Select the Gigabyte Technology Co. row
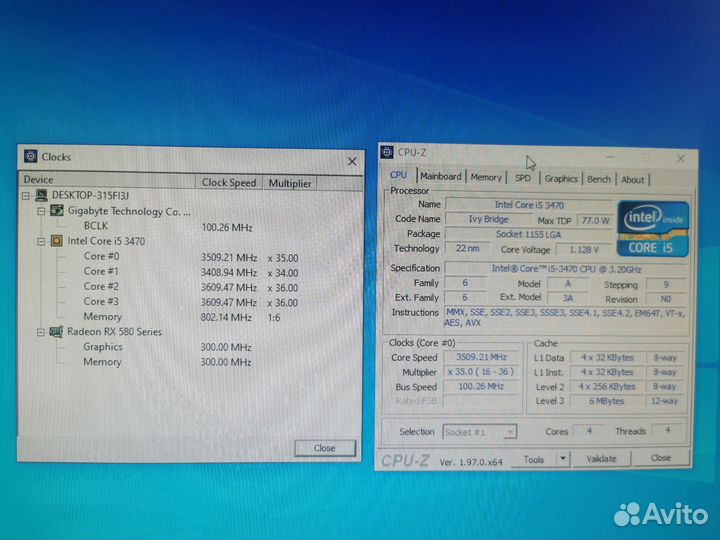The height and width of the screenshot is (540, 720). tap(129, 211)
